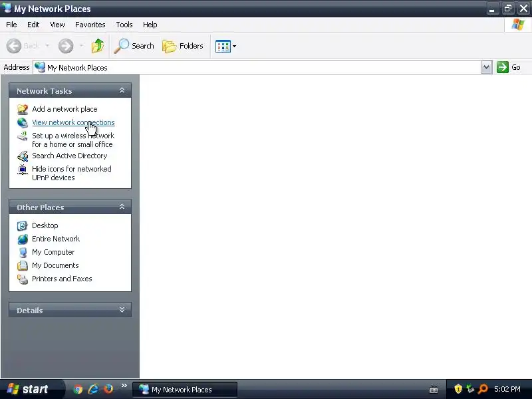Screen dimensions: 532x399
Task: Open View network connections link
Action: click(x=73, y=122)
